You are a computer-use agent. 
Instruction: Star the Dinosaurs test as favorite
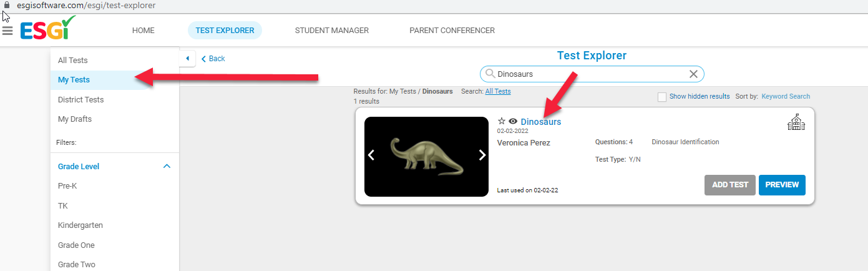(x=501, y=122)
